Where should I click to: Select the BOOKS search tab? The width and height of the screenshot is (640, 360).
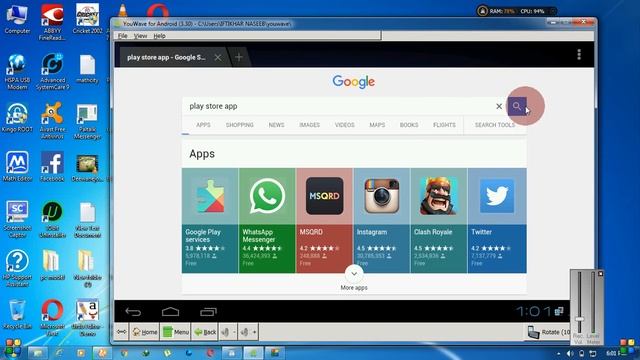[409, 125]
